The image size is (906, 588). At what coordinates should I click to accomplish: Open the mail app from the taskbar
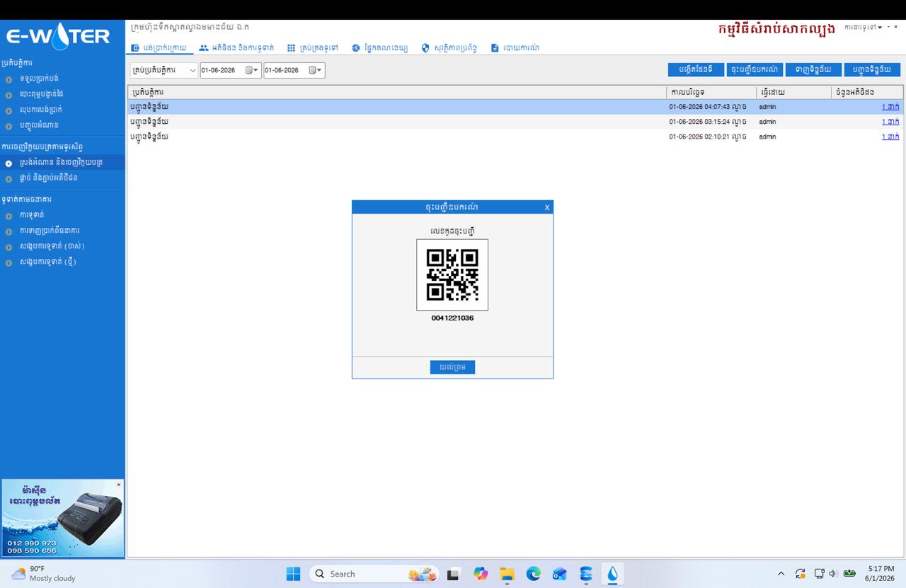(560, 574)
